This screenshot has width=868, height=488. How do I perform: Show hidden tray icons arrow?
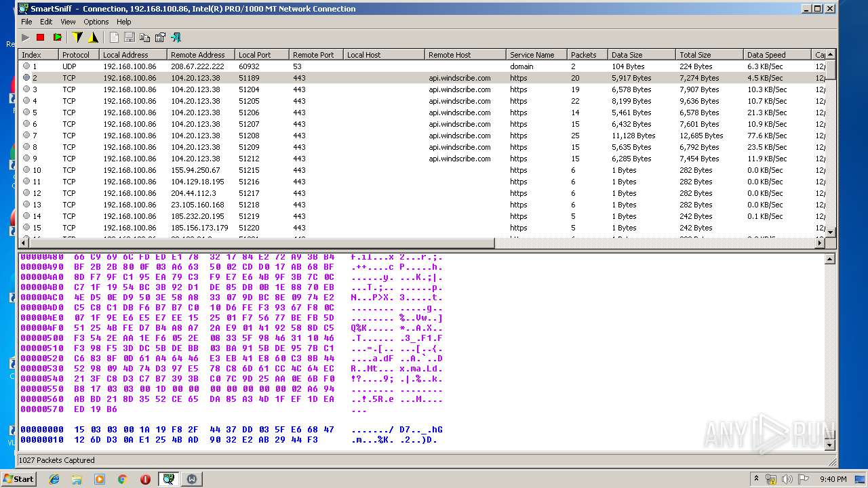756,479
